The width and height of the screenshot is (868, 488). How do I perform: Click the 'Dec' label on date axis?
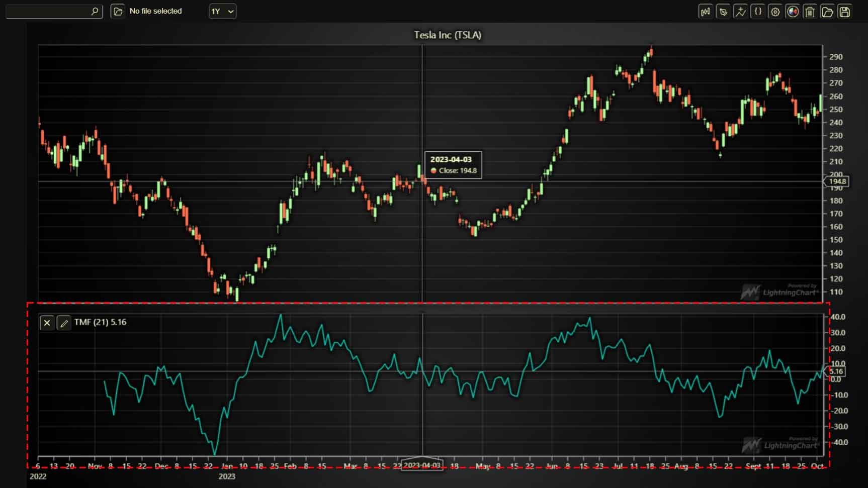[161, 466]
